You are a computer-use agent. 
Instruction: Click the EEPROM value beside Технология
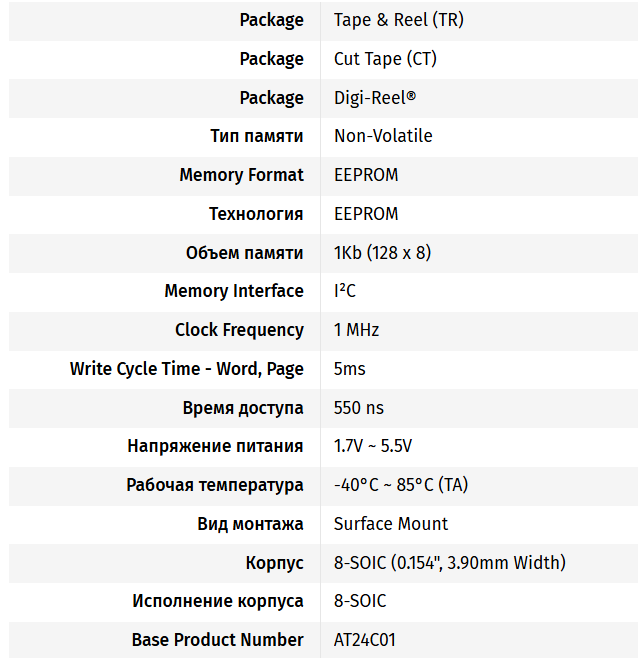366,214
